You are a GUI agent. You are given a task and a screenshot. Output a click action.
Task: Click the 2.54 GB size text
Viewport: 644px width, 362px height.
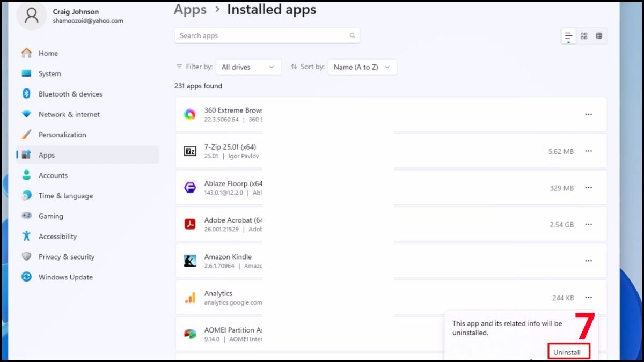point(561,224)
